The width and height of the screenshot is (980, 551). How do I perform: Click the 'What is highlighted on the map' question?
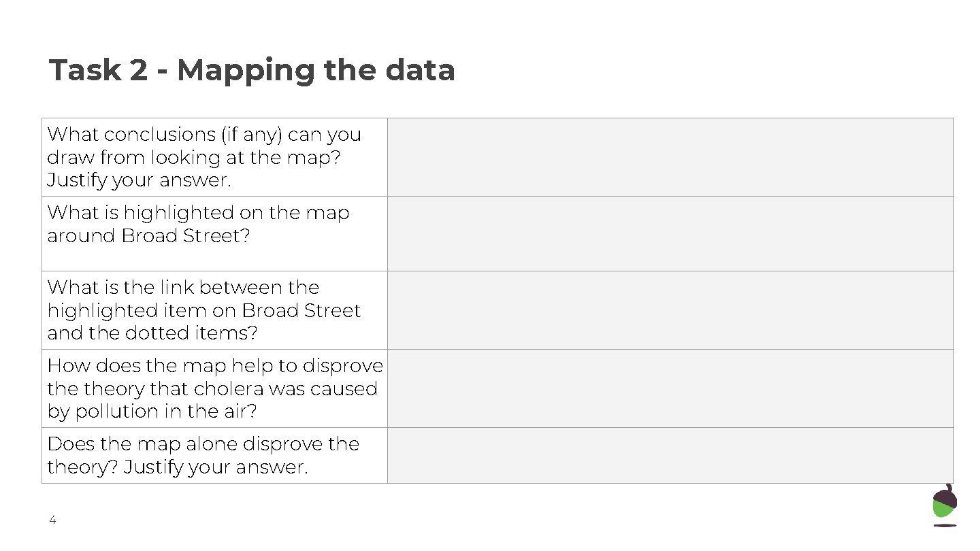[198, 224]
